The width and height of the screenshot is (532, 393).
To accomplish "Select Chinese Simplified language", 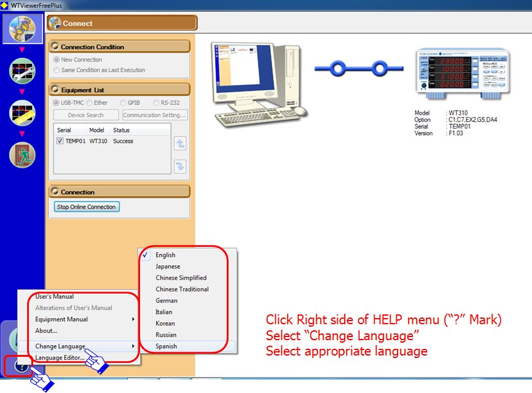I will 187,278.
